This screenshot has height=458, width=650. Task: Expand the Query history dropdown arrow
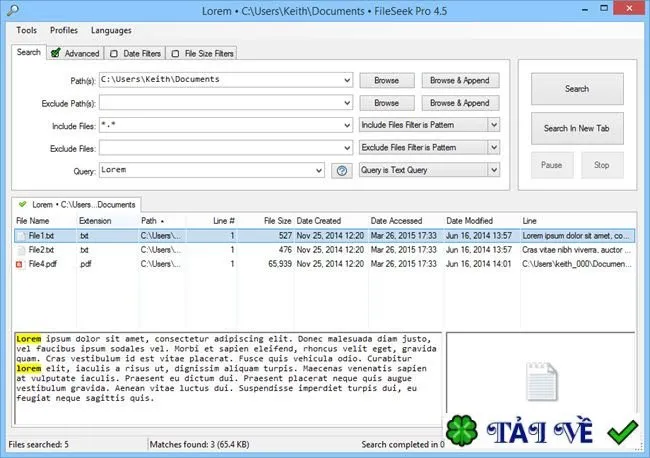coord(319,170)
